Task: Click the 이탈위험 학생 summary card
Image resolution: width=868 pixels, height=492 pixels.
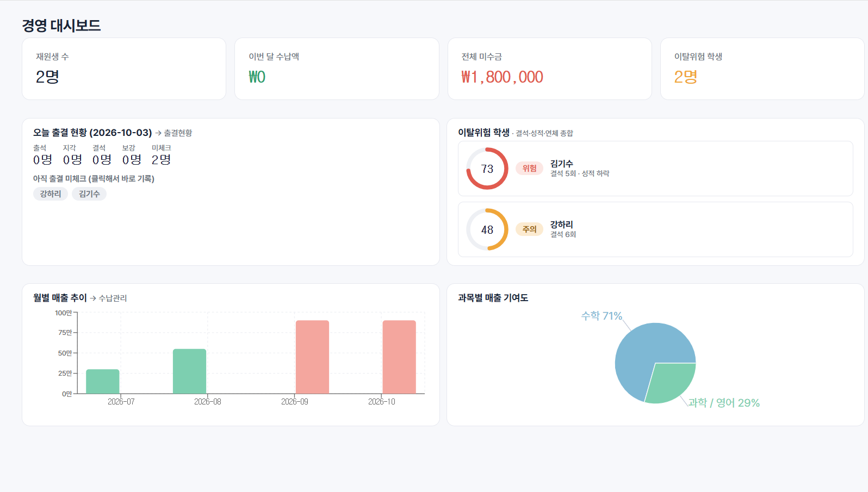Action: click(x=762, y=69)
